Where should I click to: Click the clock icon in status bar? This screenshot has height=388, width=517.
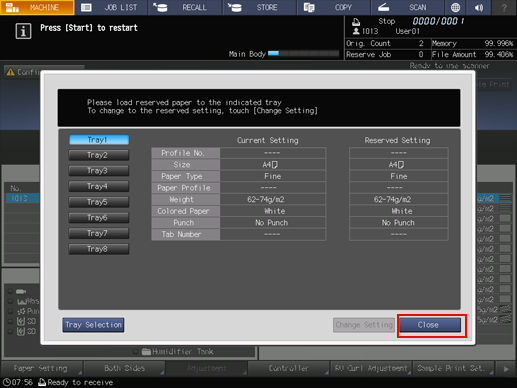tap(6, 382)
